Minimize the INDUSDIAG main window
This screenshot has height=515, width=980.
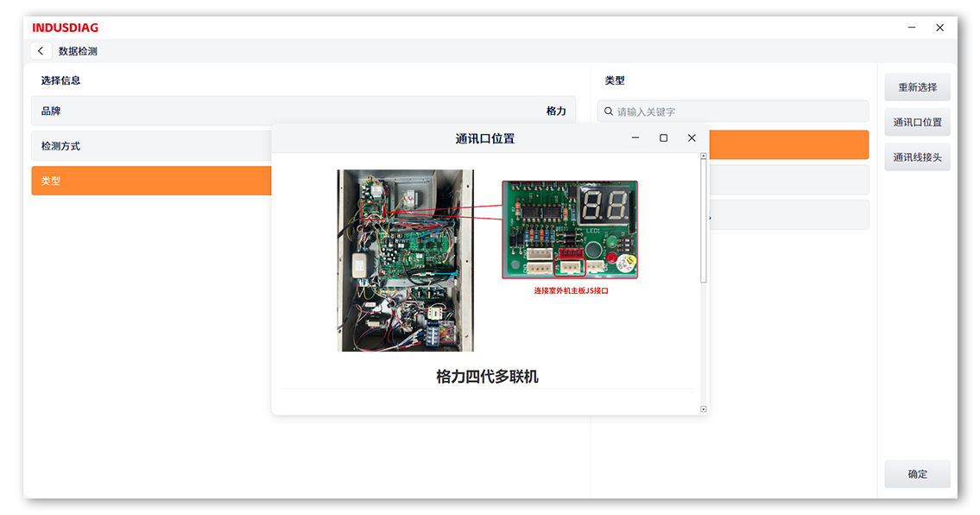tap(912, 28)
